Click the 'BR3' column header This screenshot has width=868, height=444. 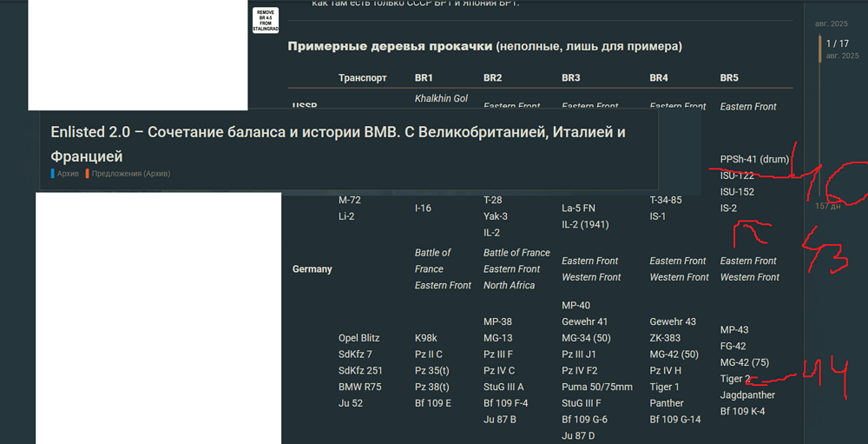pyautogui.click(x=571, y=78)
